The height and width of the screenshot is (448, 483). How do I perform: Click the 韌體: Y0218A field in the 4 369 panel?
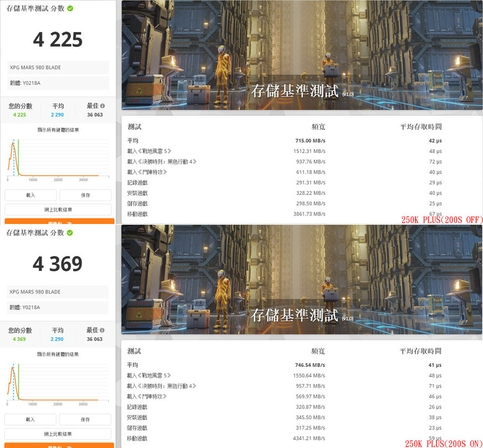(58, 308)
